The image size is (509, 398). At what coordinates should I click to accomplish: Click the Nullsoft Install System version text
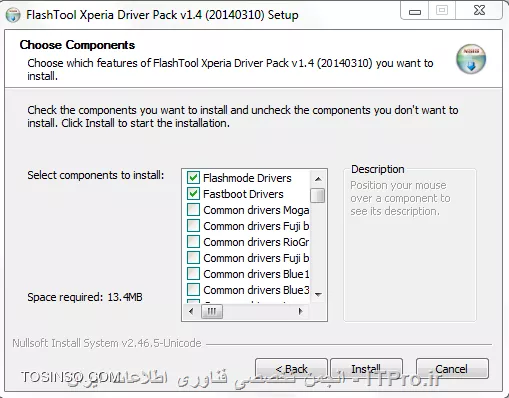pos(107,343)
